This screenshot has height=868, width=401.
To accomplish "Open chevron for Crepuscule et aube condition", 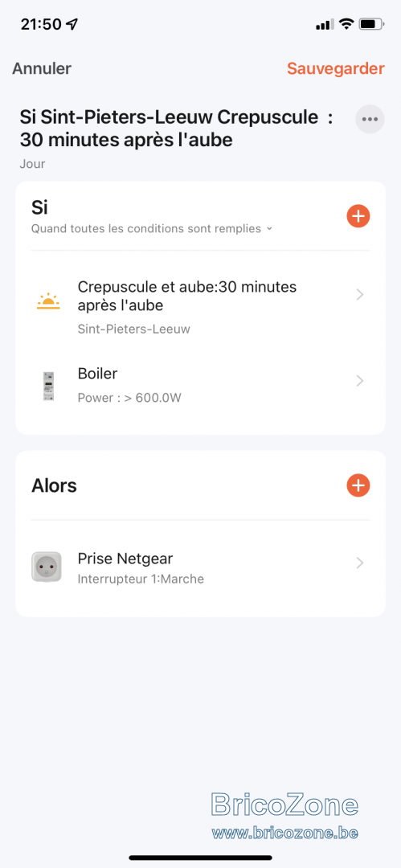I will [x=360, y=294].
